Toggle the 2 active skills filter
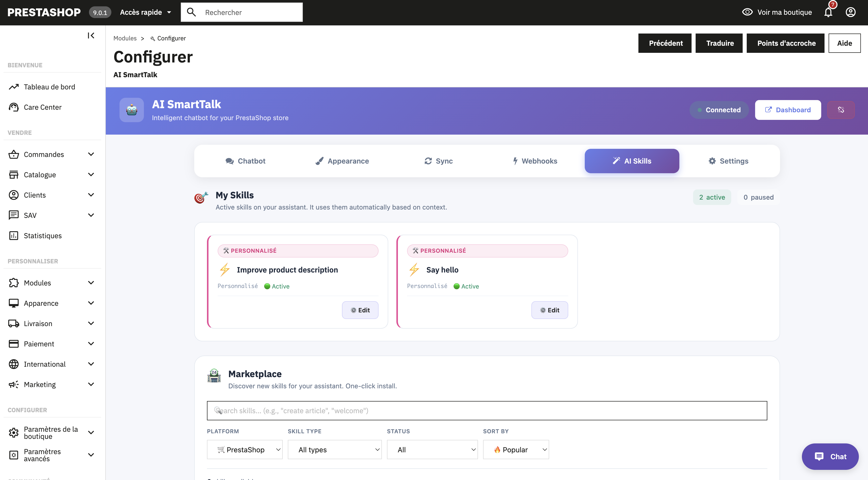Screen dimensions: 868x480 pos(712,197)
